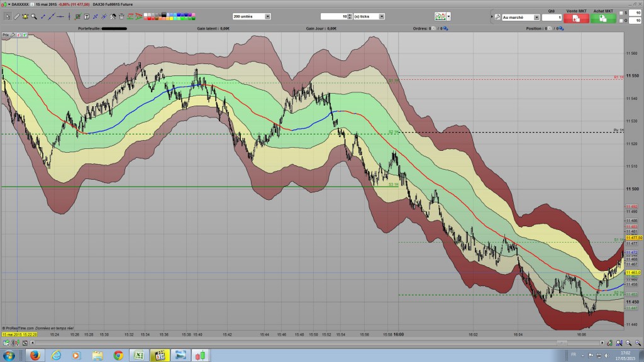Click blue icon next to Ordres count
The image size is (644, 362).
point(446,29)
